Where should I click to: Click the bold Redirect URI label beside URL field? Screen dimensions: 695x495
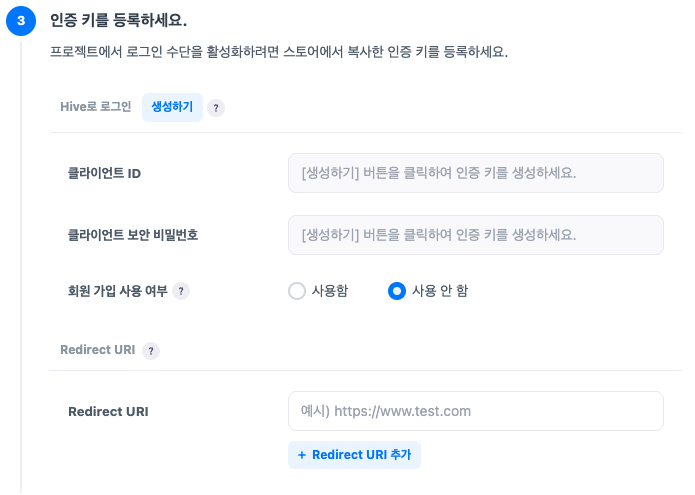[x=108, y=411]
